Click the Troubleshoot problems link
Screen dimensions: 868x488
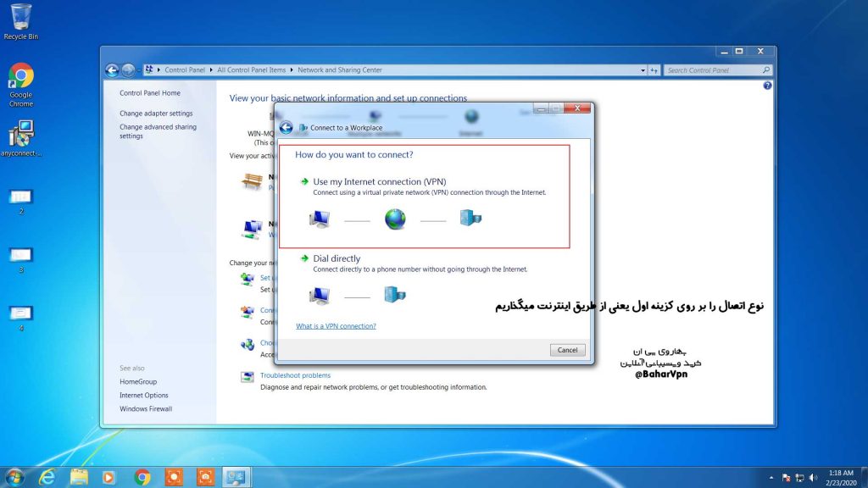295,375
